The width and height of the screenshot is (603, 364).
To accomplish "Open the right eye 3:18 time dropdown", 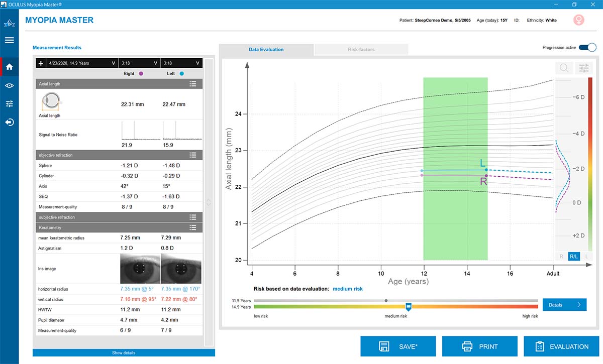I will [x=140, y=63].
